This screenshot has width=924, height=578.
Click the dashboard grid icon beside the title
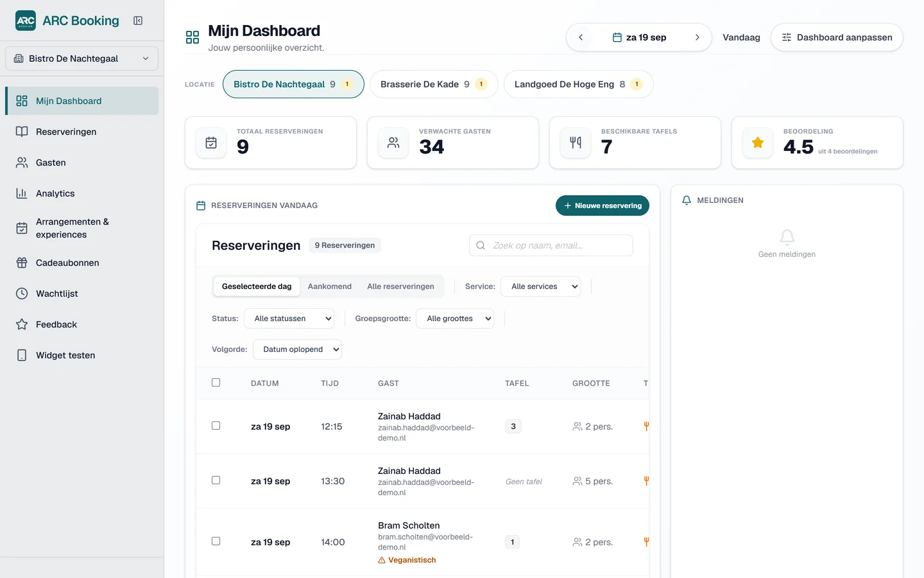[x=193, y=37]
